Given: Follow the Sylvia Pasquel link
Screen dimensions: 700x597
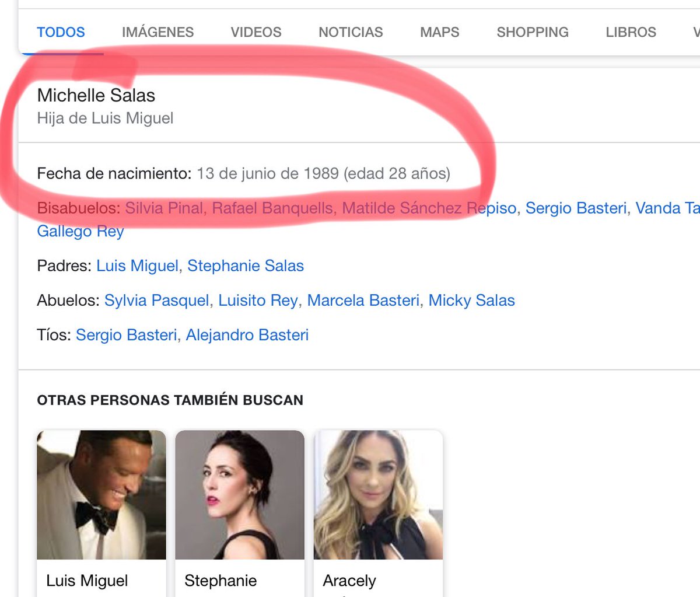Looking at the screenshot, I should pos(156,301).
